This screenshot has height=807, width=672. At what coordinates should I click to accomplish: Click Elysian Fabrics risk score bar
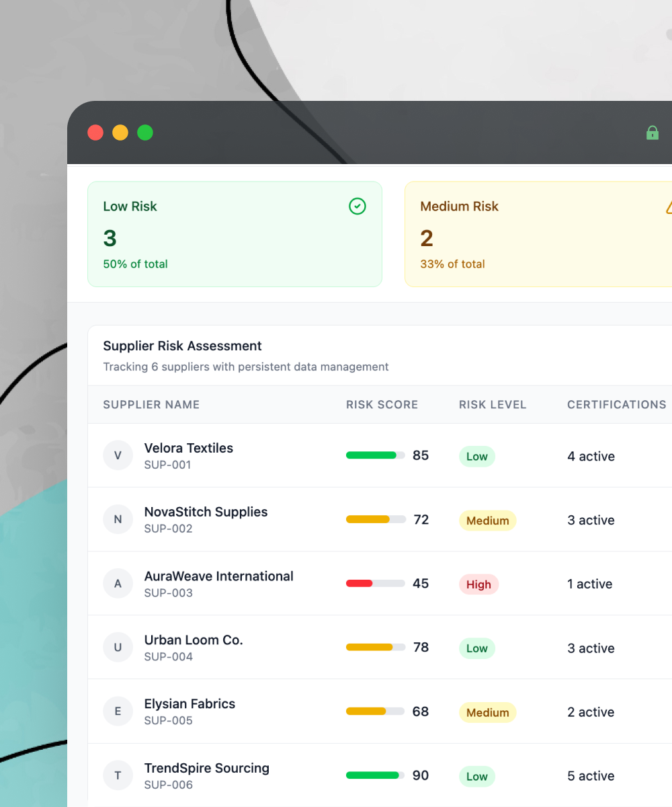pos(376,712)
